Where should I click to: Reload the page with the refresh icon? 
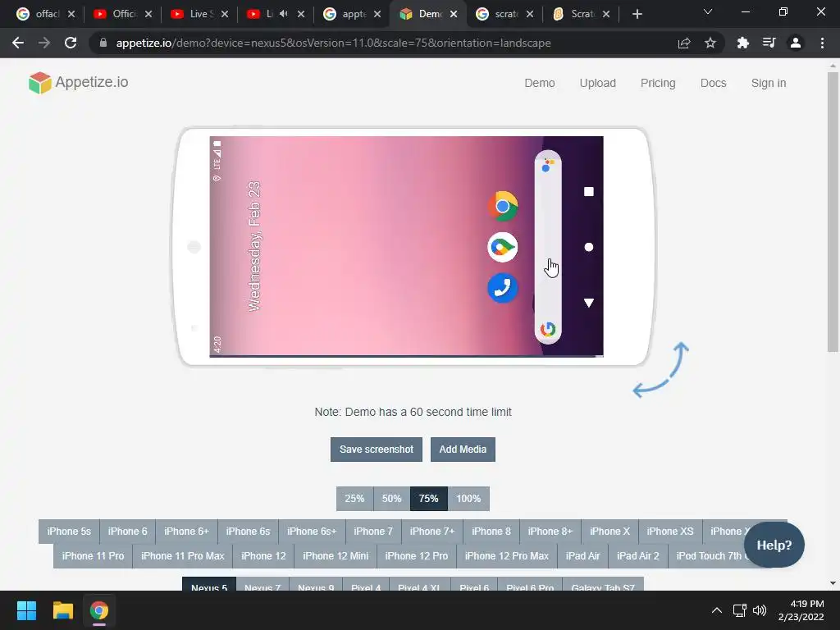pos(71,43)
